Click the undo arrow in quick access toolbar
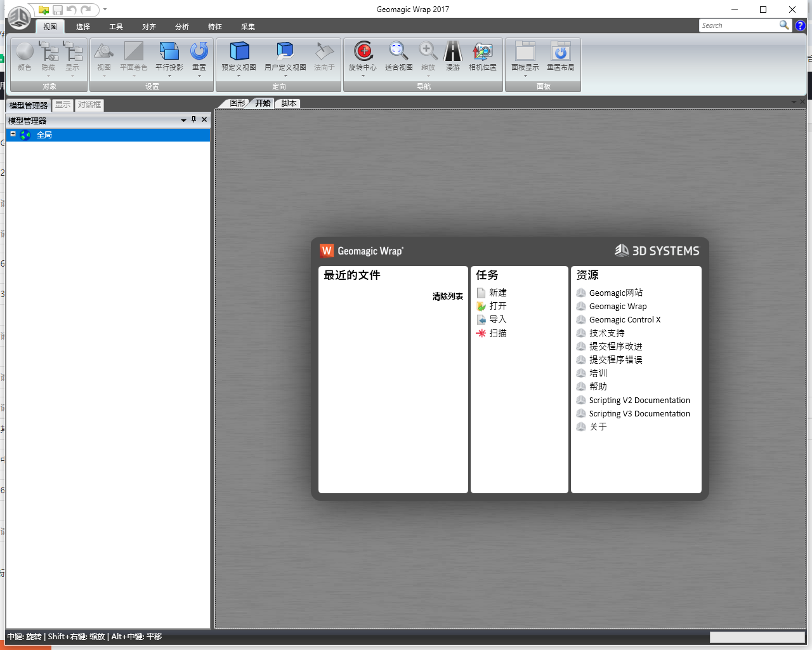This screenshot has height=650, width=812. pos(72,10)
